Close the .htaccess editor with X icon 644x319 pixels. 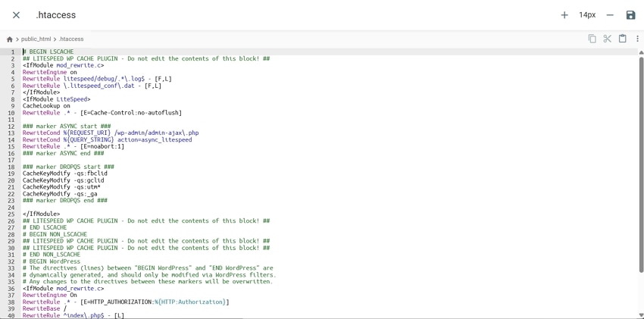tap(16, 15)
